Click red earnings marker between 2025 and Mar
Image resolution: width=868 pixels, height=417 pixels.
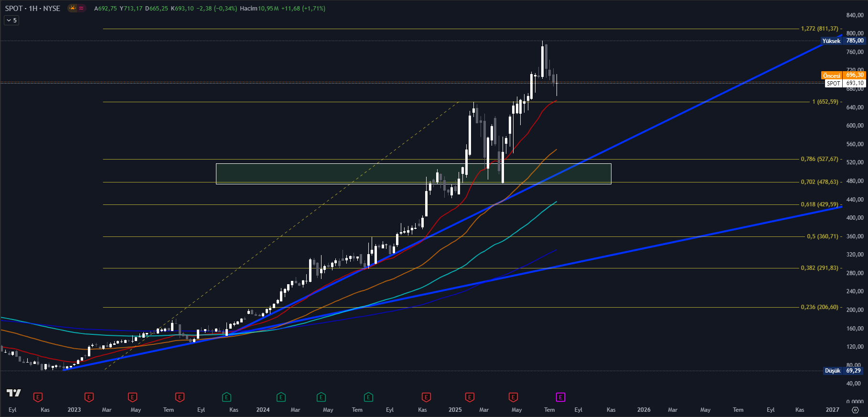(470, 397)
